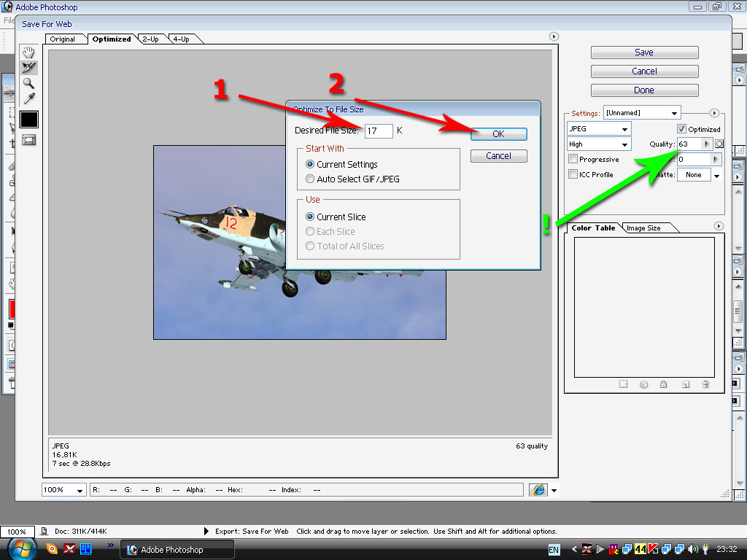
Task: Switch to the 2-Up view tab
Action: (x=150, y=39)
